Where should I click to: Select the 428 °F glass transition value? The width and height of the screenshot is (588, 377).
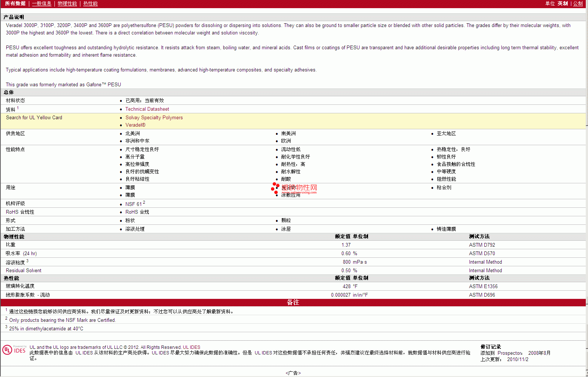coord(350,286)
